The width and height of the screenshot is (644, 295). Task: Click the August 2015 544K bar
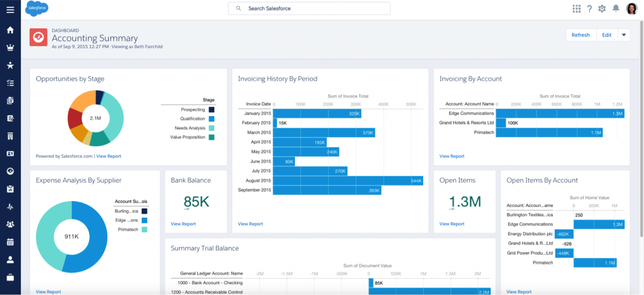(348, 181)
